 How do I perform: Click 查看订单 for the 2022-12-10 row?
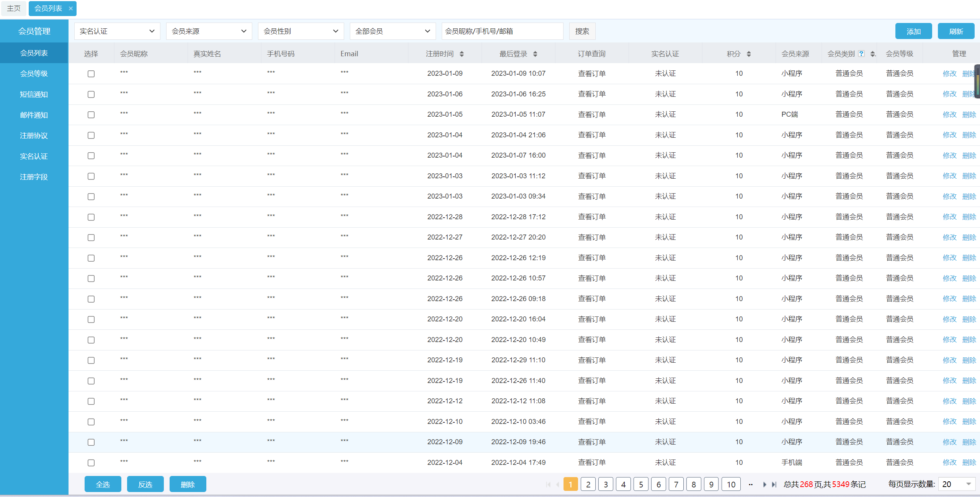point(592,422)
